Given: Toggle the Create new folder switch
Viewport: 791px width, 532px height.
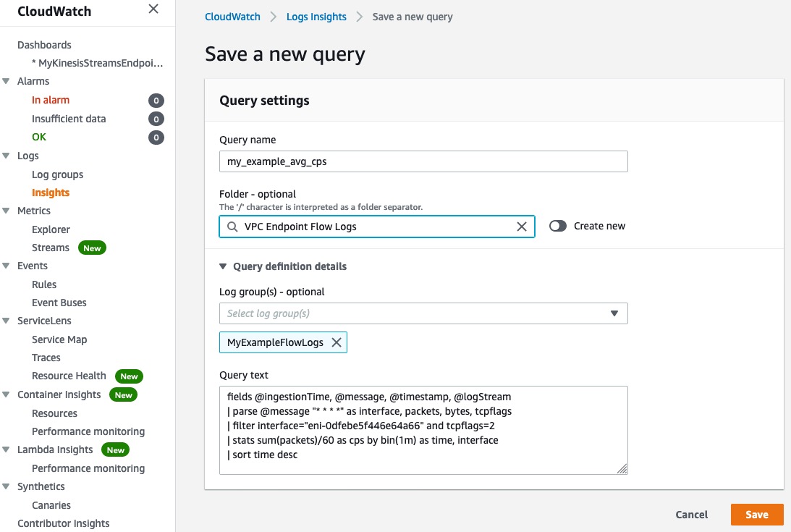Looking at the screenshot, I should coord(557,226).
